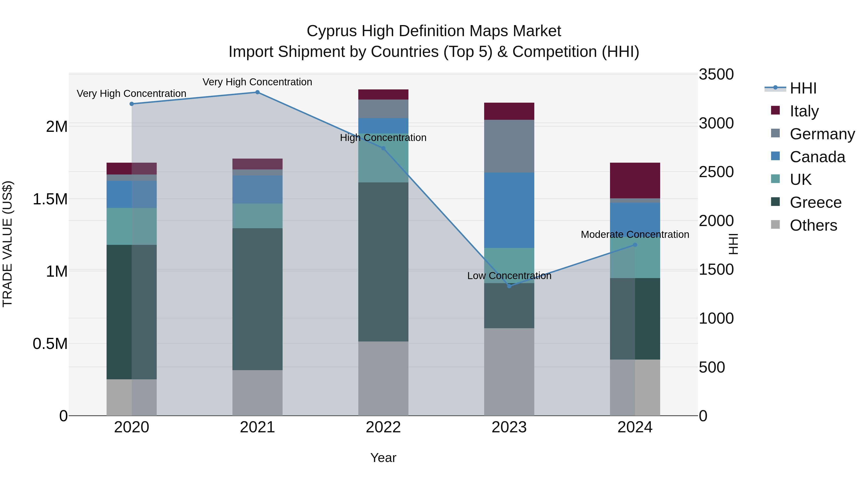Screen dimensions: 868x488
Task: Click the 1M left axis tick
Action: pyautogui.click(x=57, y=271)
